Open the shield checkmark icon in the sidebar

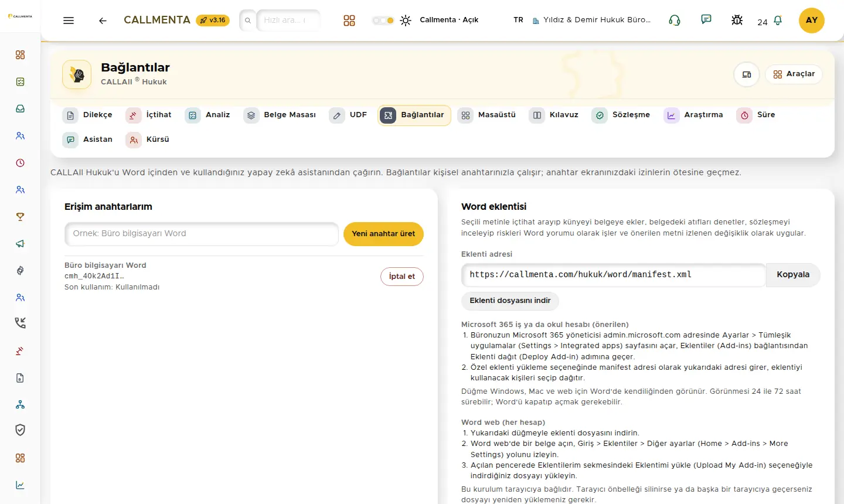click(x=21, y=431)
